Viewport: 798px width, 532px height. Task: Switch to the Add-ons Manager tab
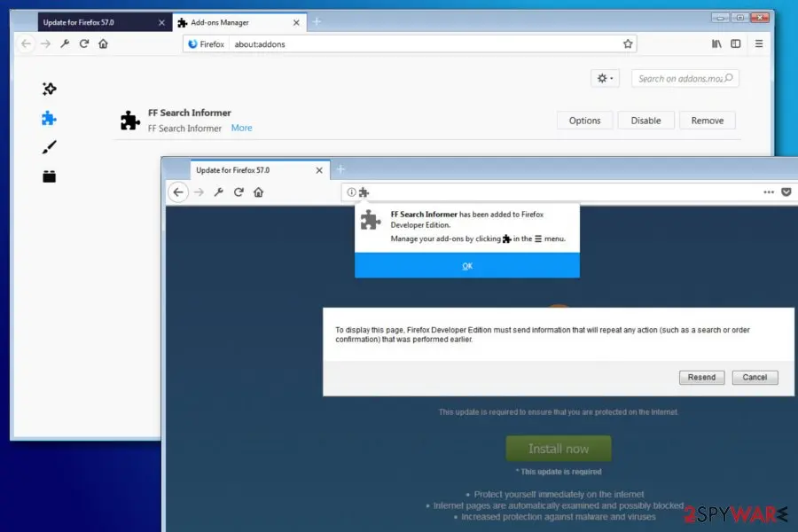[x=239, y=22]
